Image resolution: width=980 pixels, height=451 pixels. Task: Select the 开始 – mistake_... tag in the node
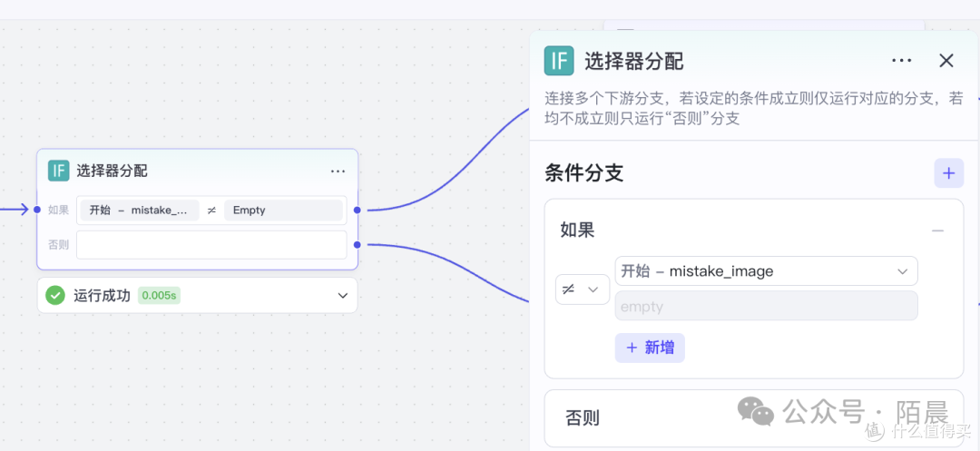coord(140,210)
